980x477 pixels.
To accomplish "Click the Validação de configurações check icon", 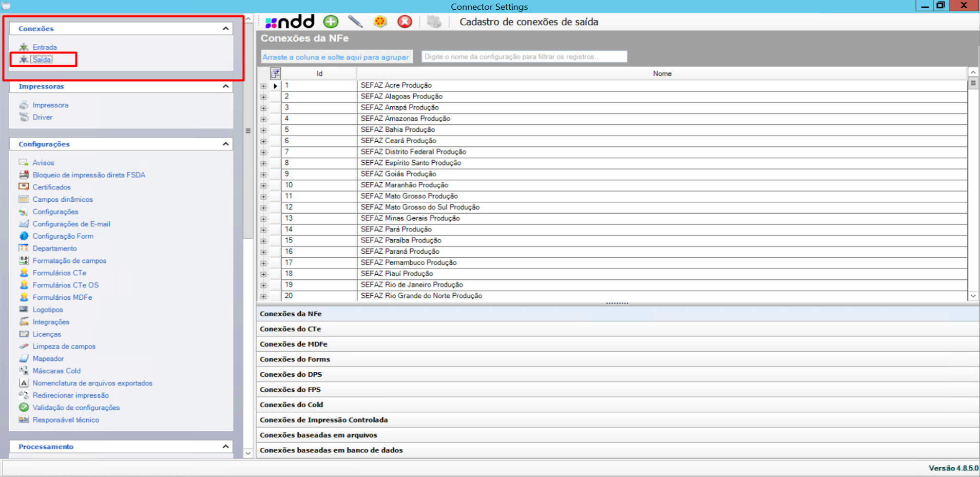I will pyautogui.click(x=24, y=407).
